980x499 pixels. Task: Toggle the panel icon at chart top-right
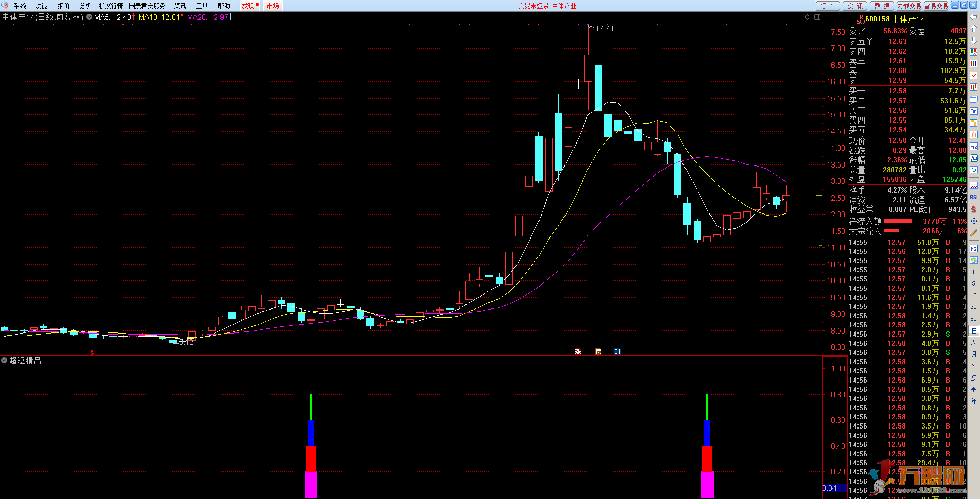[x=817, y=17]
